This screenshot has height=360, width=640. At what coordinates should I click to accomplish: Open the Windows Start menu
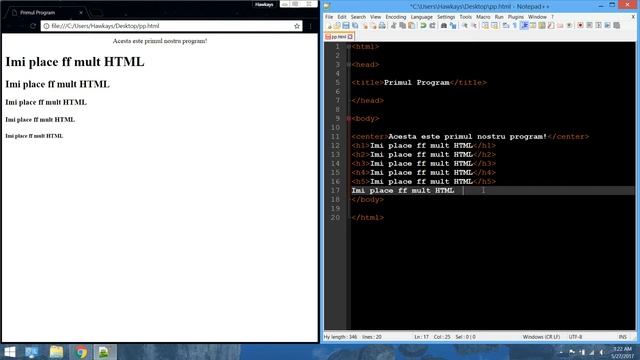(9, 352)
